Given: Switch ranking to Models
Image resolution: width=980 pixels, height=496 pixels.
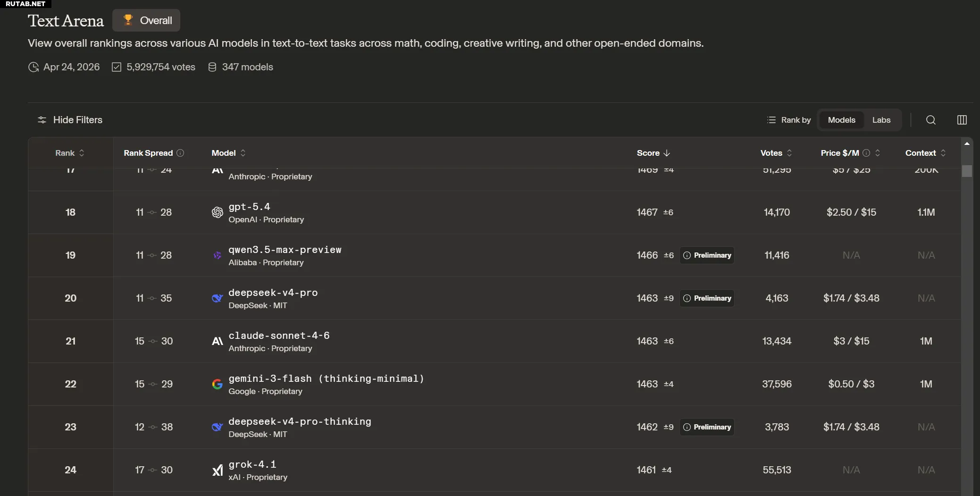Looking at the screenshot, I should click(x=841, y=120).
